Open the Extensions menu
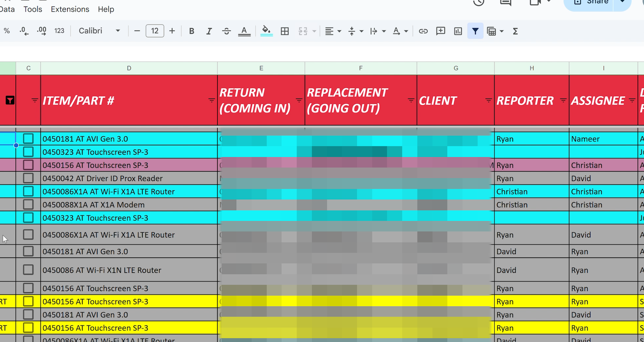The height and width of the screenshot is (342, 644). [x=70, y=9]
